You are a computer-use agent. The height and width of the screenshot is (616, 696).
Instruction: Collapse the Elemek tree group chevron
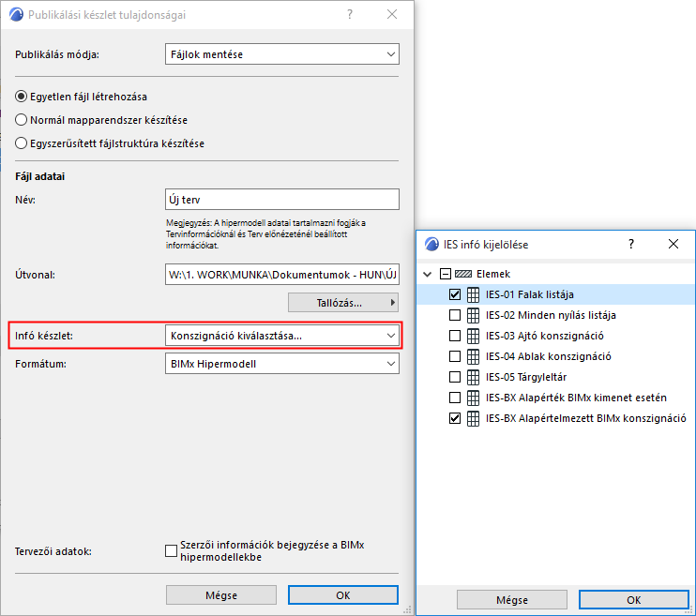pyautogui.click(x=428, y=275)
